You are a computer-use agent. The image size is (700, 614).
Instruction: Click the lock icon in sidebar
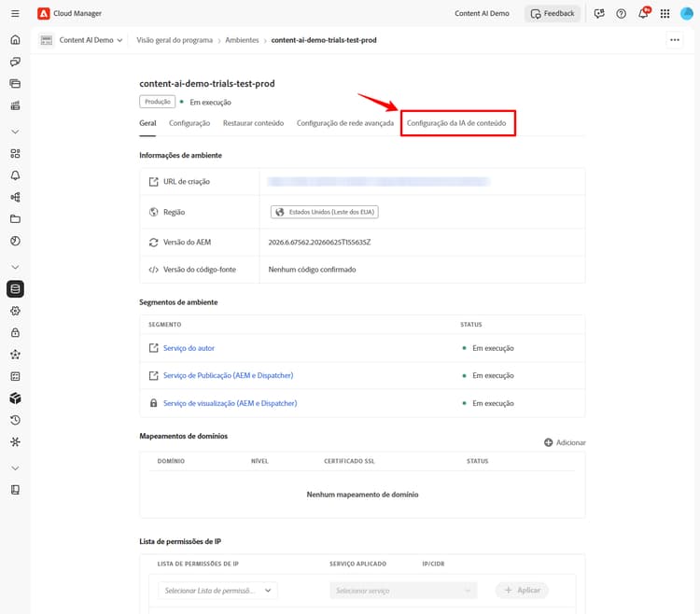click(x=15, y=332)
